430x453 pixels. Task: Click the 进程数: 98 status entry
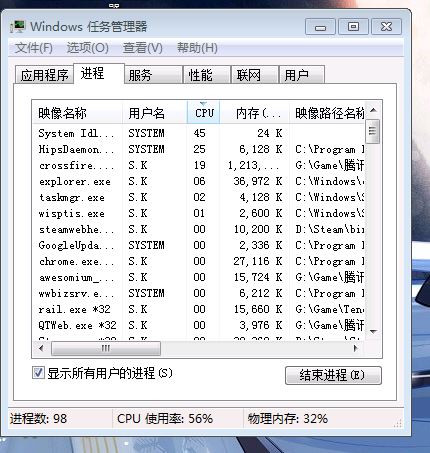38,419
